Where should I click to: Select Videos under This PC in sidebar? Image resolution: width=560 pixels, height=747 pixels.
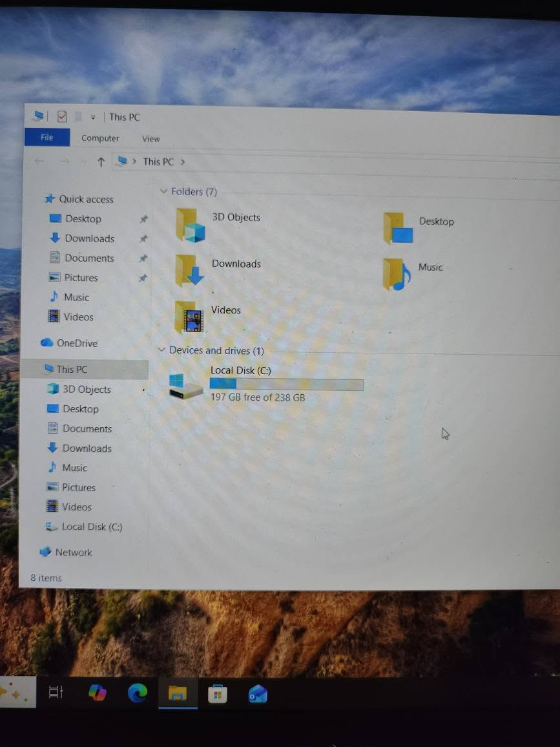(77, 507)
